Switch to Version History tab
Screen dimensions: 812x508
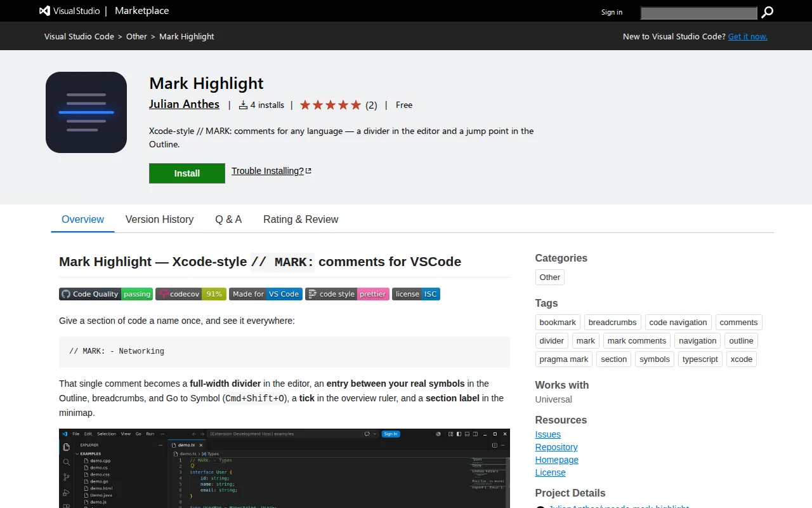(x=159, y=219)
